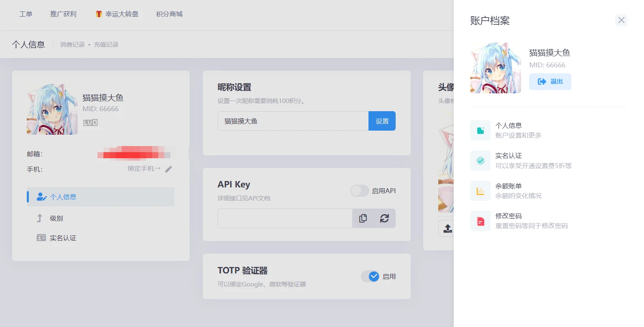Open 修改密码 document icon in drawer
The image size is (644, 327).
pyautogui.click(x=480, y=221)
